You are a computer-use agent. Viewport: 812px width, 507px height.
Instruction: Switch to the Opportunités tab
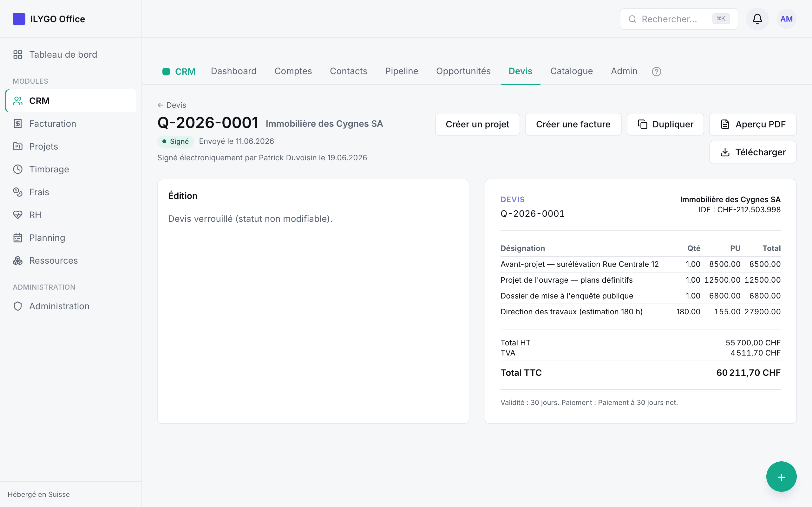tap(463, 71)
